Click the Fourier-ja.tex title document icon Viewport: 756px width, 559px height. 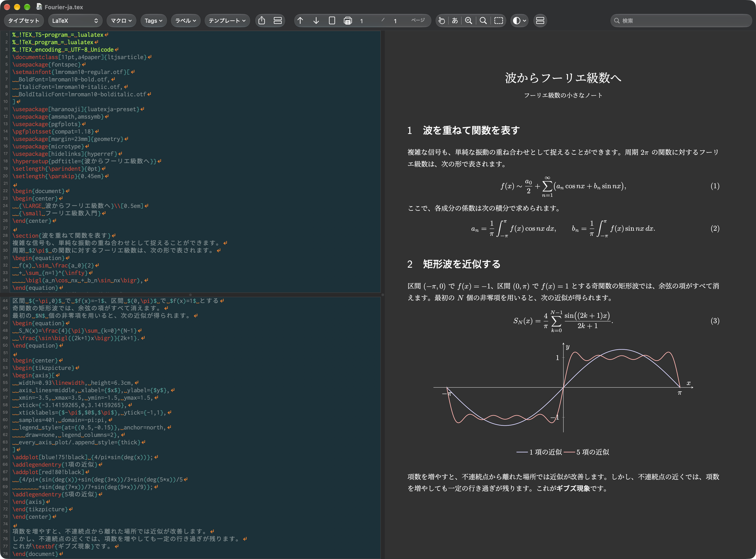click(x=39, y=7)
